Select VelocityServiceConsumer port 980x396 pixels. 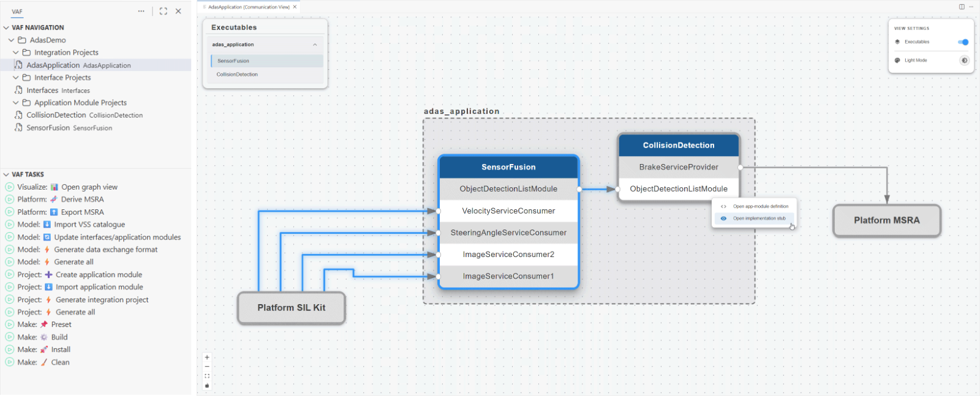pyautogui.click(x=508, y=211)
